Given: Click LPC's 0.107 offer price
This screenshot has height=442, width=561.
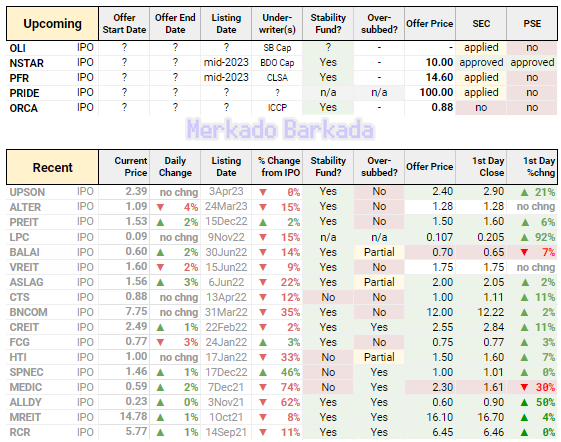Looking at the screenshot, I should click(439, 237).
